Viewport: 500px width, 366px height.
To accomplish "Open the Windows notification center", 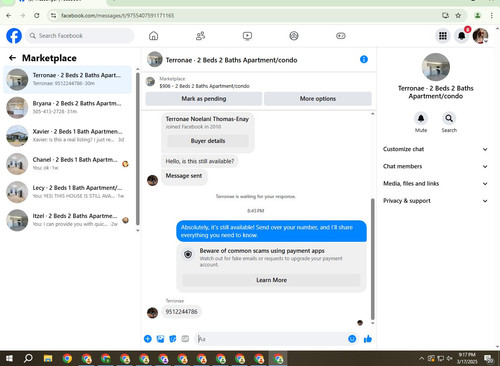I will 489,359.
